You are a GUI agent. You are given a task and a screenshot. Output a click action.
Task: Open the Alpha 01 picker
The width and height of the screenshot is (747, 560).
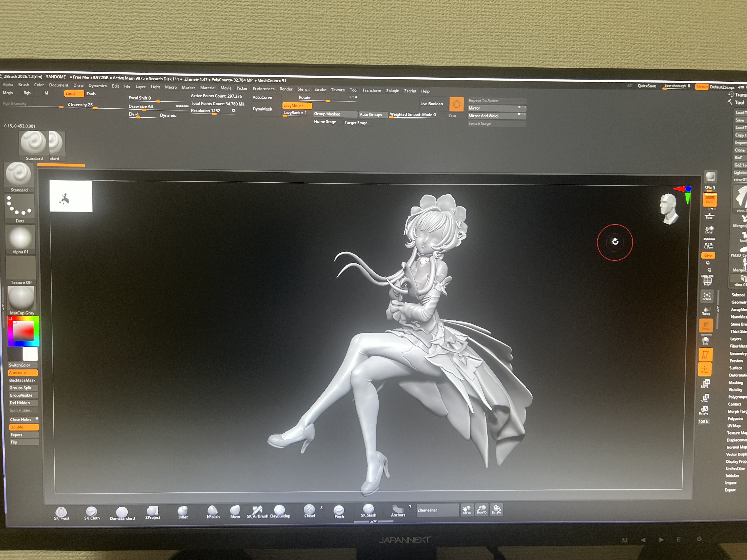[20, 240]
